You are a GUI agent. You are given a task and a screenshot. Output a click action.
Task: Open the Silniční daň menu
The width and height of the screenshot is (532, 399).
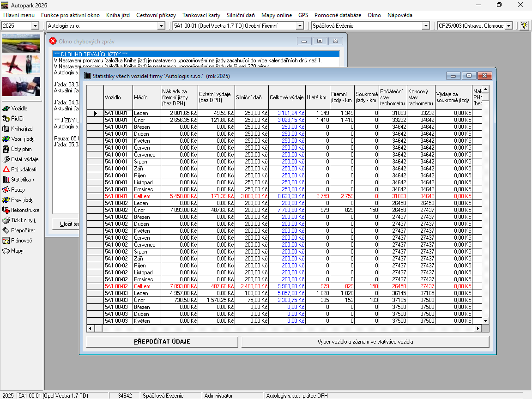pyautogui.click(x=241, y=15)
